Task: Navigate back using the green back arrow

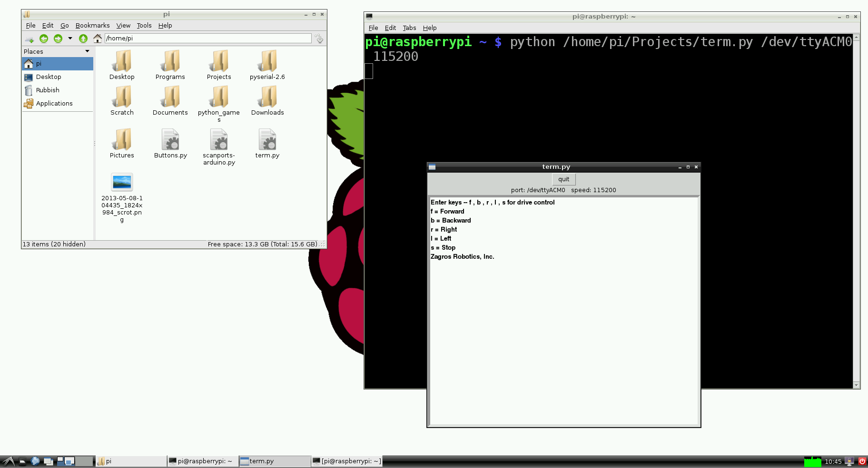Action: pyautogui.click(x=44, y=39)
